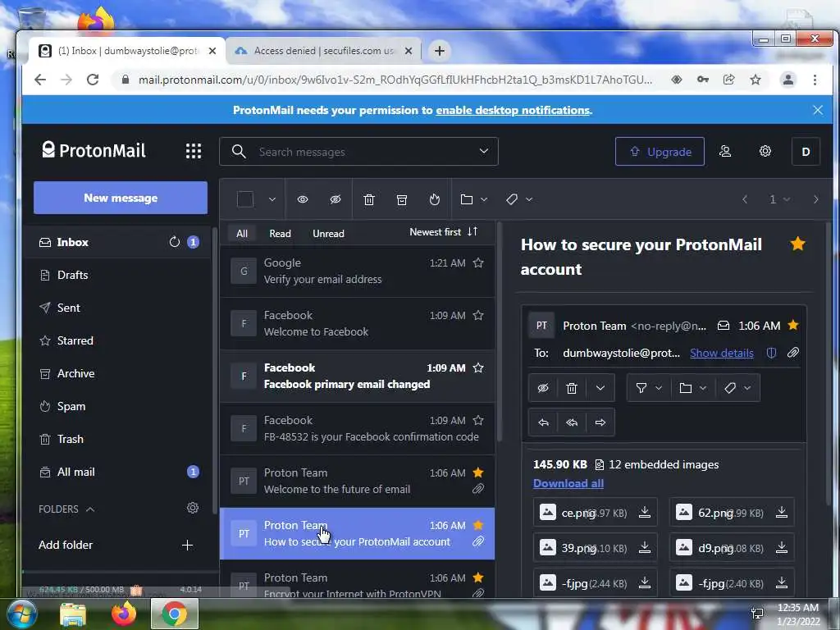Star the FB-48532 confirmation code message
Image resolution: width=840 pixels, height=630 pixels.
tap(478, 420)
